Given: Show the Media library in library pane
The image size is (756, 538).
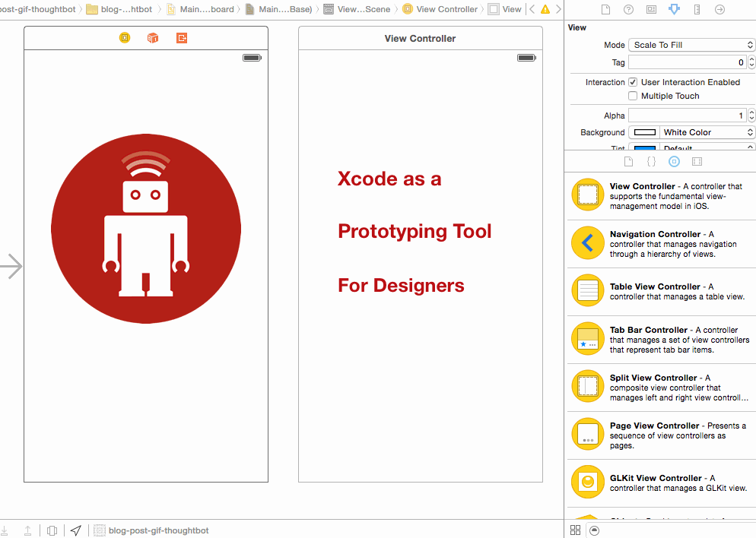Looking at the screenshot, I should pos(697,162).
